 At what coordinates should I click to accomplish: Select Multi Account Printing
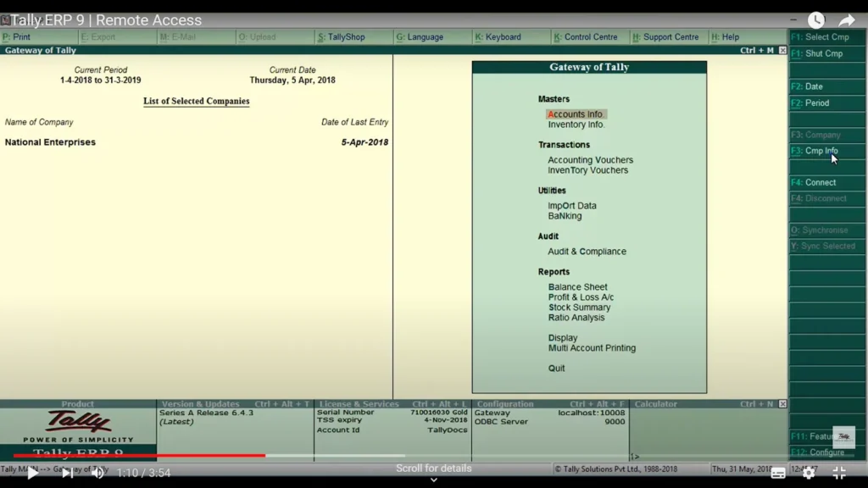592,348
